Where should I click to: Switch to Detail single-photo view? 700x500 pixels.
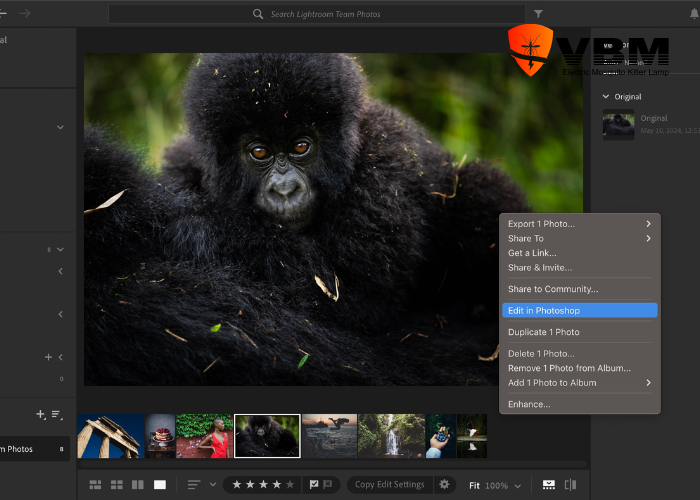coord(160,484)
